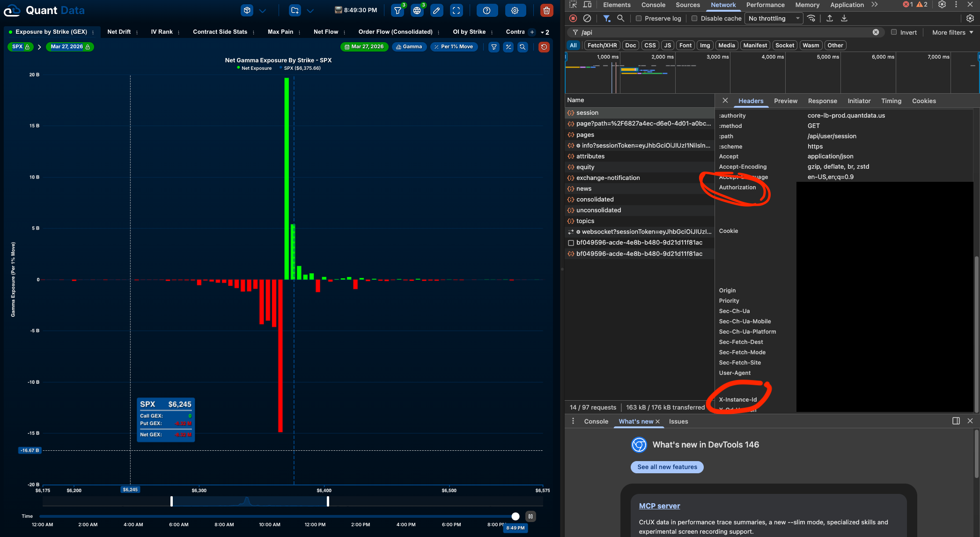Select the exchange-notification request row

(x=640, y=178)
